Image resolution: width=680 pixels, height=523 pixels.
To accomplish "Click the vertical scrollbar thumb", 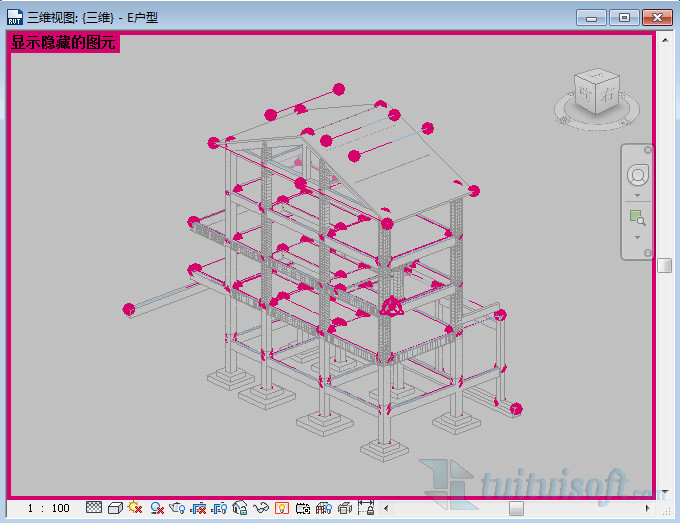I will click(x=664, y=265).
